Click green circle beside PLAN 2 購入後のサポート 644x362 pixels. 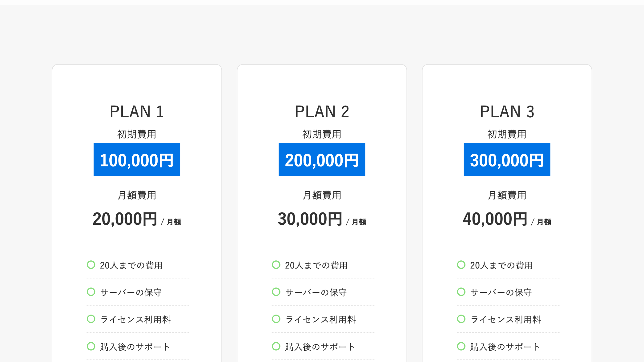(276, 346)
